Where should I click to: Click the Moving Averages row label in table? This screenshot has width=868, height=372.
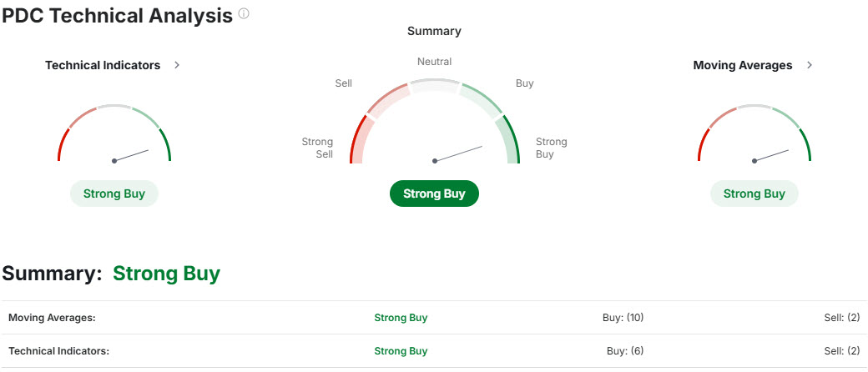click(x=52, y=318)
